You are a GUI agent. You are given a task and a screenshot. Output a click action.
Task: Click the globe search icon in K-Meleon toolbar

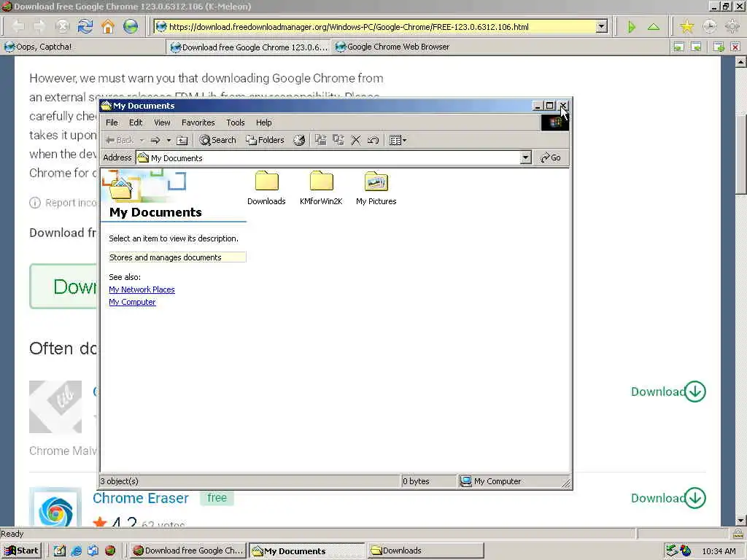pos(130,26)
